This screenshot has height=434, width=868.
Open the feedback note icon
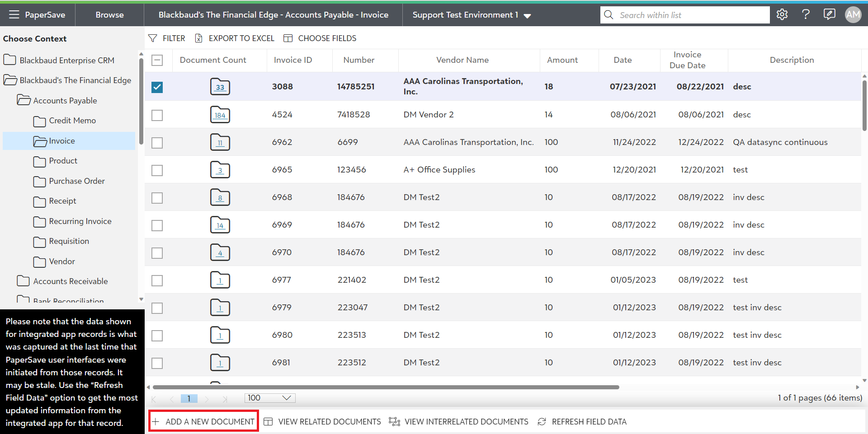[x=829, y=14]
